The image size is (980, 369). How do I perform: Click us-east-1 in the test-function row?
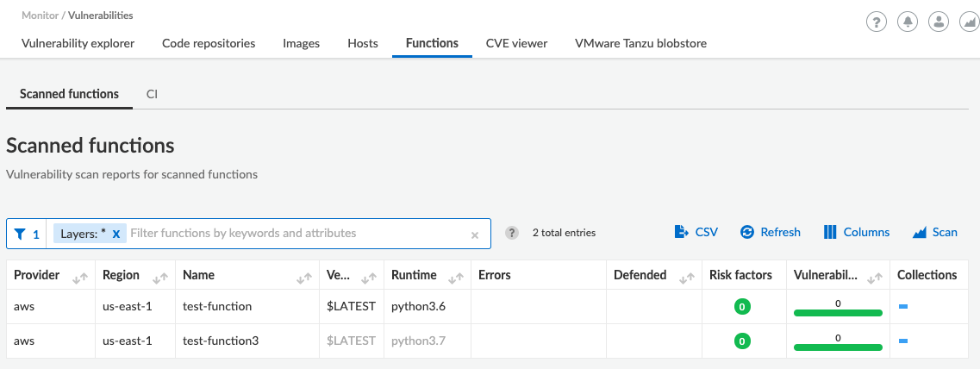[x=126, y=306]
